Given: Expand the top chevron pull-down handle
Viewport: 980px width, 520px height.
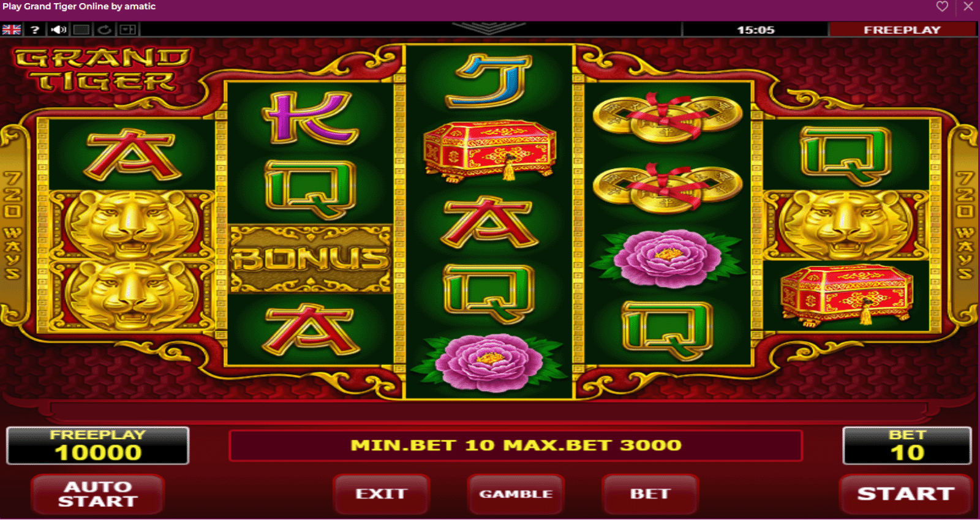Looking at the screenshot, I should pyautogui.click(x=488, y=28).
